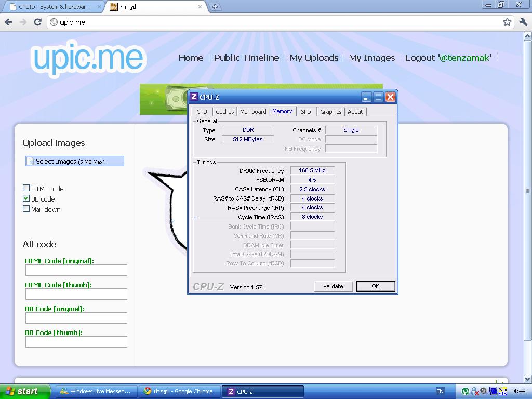Viewport: 532px width, 399px height.
Task: Uncheck the BB code checkbox
Action: [26, 198]
